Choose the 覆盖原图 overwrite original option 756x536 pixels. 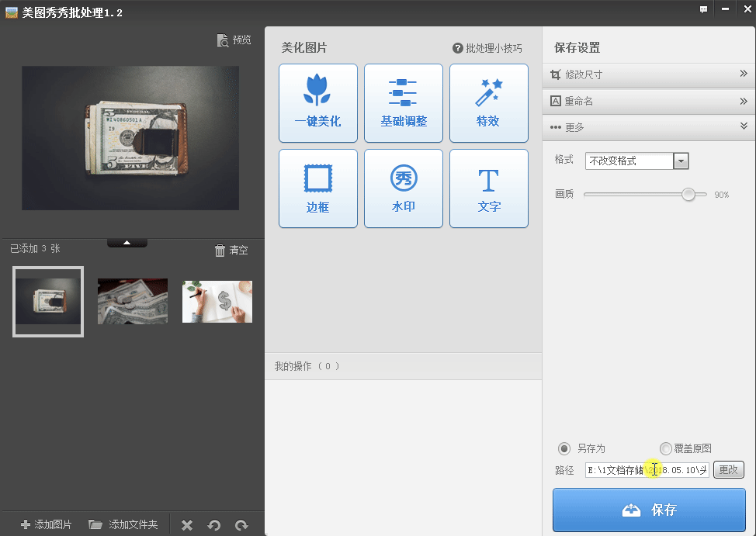666,448
